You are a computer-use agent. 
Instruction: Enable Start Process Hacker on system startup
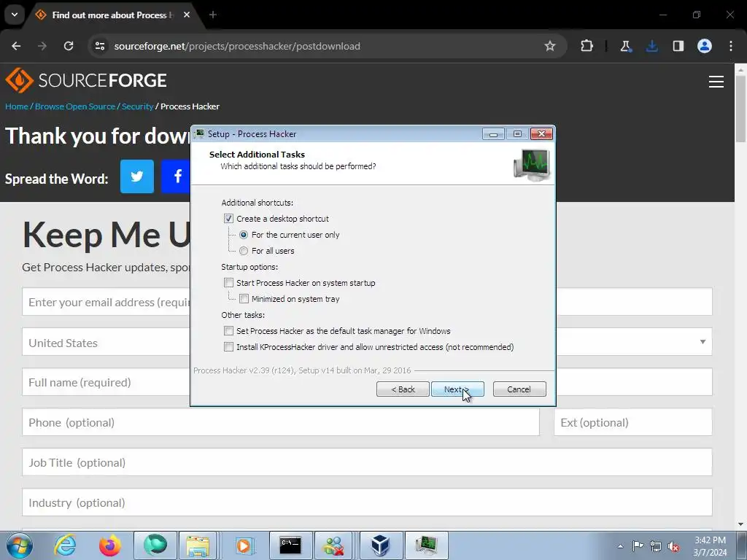[228, 283]
